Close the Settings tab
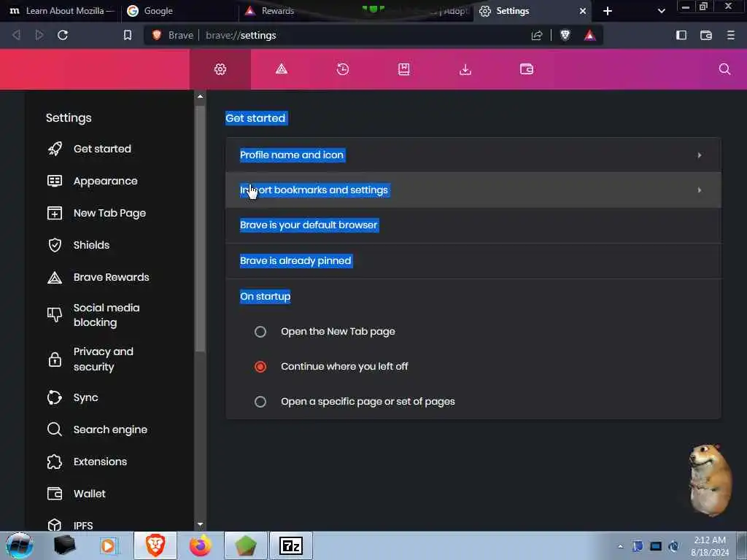Viewport: 747px width, 560px height. tap(583, 11)
